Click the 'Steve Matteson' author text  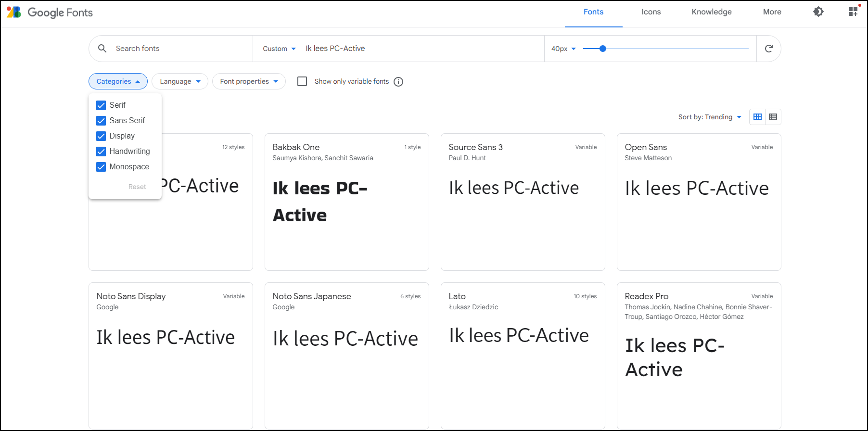[648, 158]
